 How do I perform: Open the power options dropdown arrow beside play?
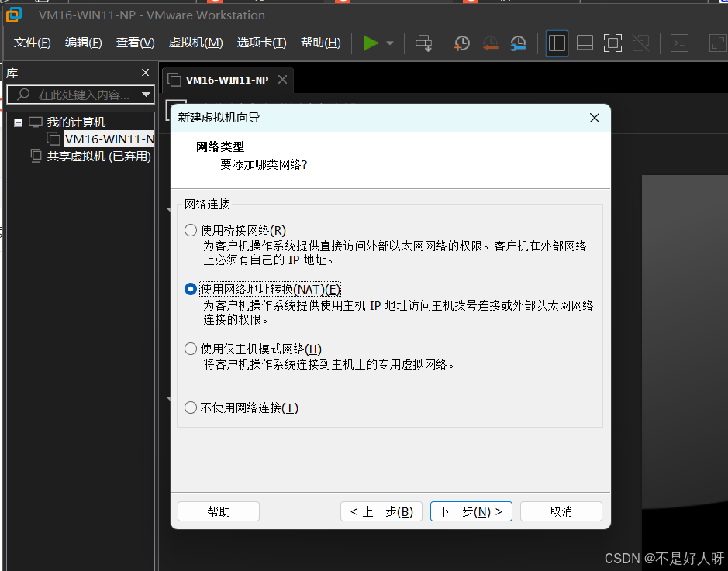coord(390,43)
